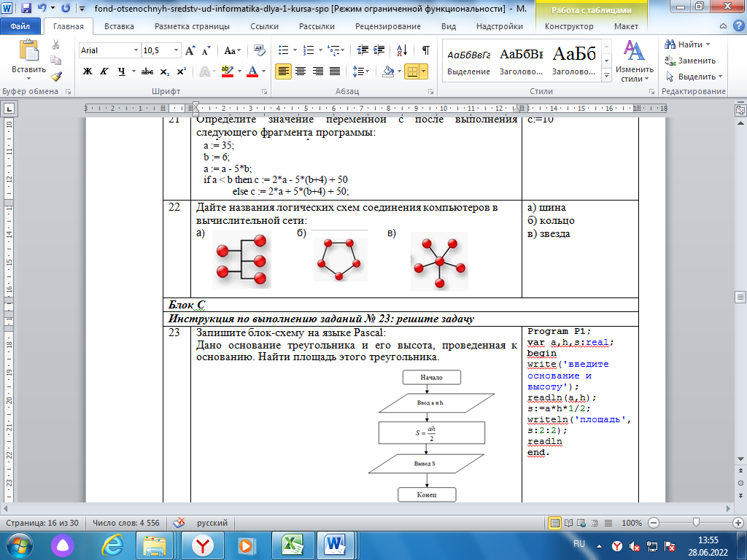Open the Change Case (Aa) dropdown
Viewport: 747px width, 560px height.
tap(233, 50)
